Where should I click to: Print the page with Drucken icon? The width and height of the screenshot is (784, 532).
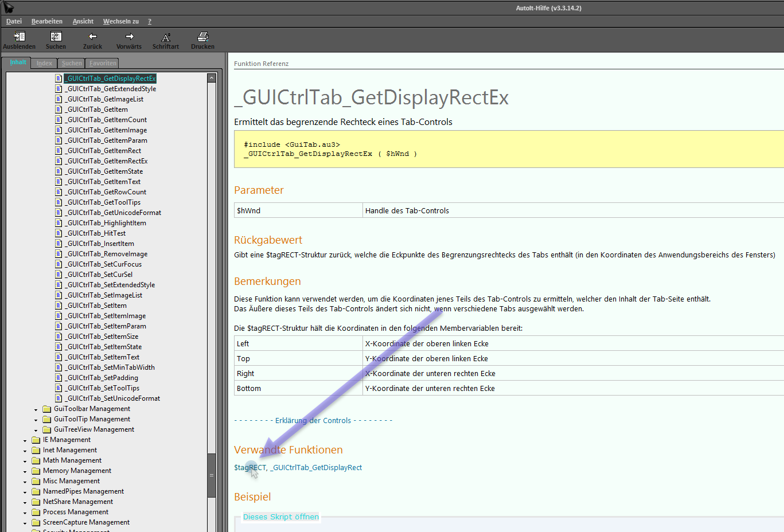pos(202,37)
